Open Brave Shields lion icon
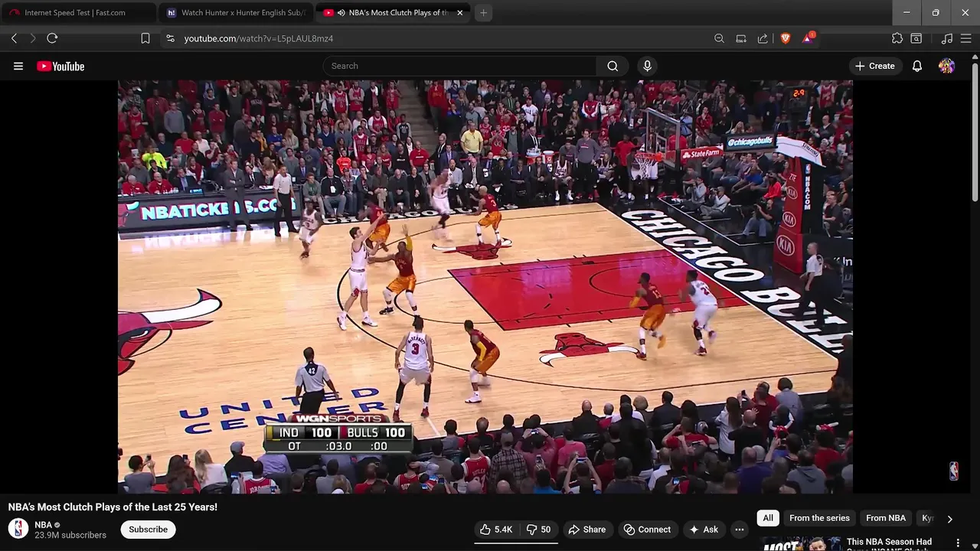Screen dimensions: 980x551 click(785, 38)
